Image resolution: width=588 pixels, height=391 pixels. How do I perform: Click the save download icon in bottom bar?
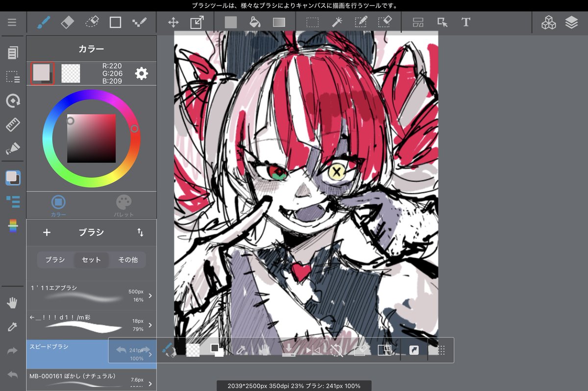point(289,350)
